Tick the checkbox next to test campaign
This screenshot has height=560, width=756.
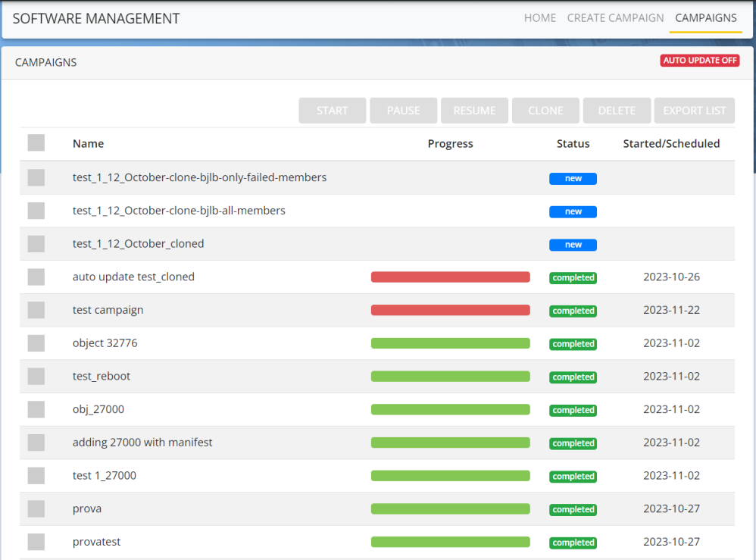pos(36,310)
